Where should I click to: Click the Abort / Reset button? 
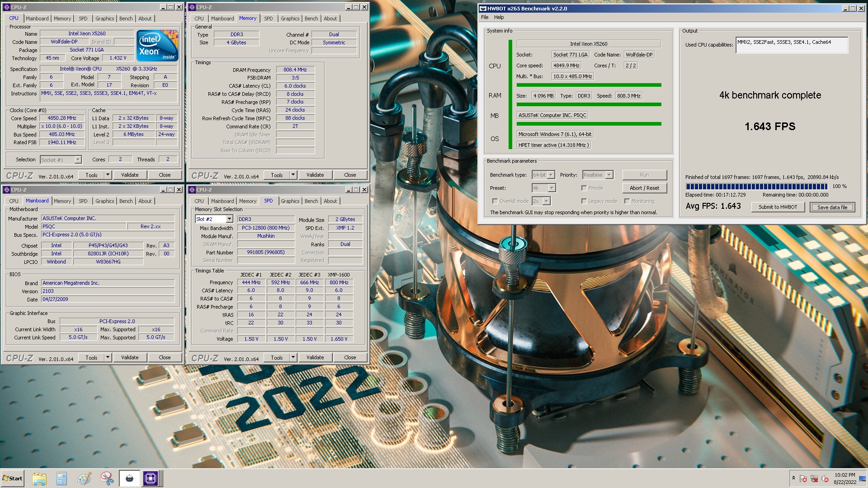tap(644, 188)
